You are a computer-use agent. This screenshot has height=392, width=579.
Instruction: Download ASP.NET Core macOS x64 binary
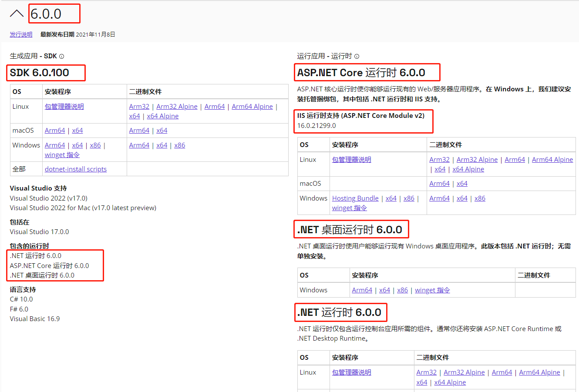[462, 184]
